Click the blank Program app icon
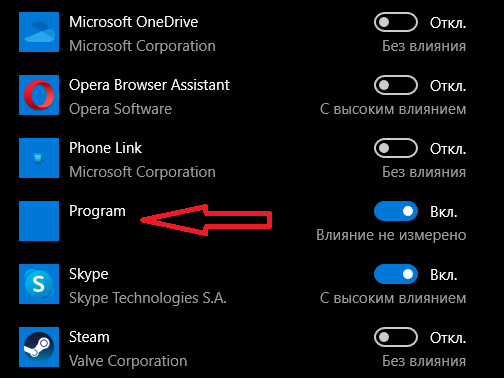Screen dimensions: 504x378 tap(39, 221)
